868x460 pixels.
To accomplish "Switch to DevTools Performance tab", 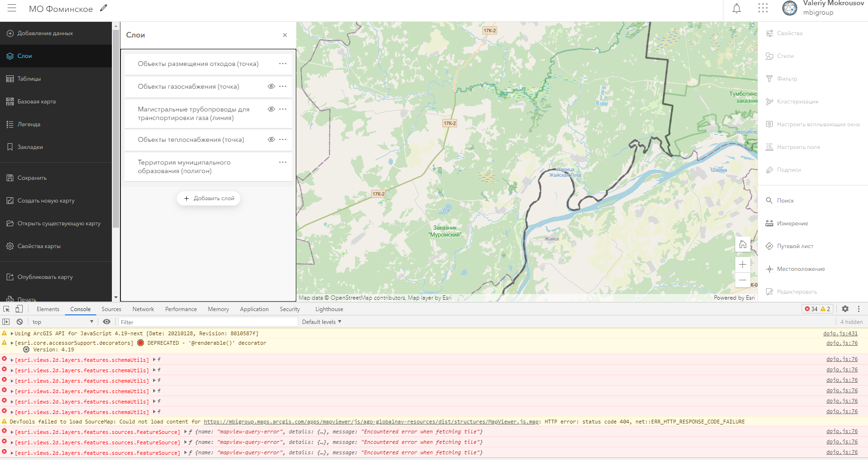I will 181,309.
